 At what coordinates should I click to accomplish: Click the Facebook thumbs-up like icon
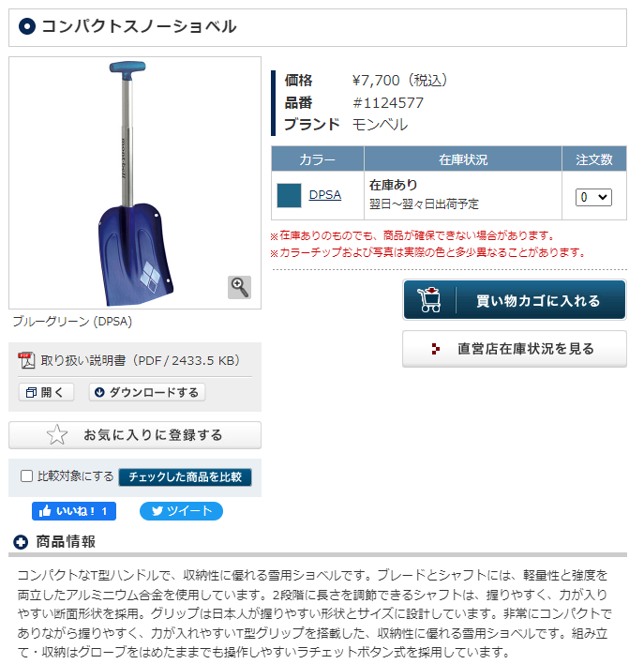[45, 511]
